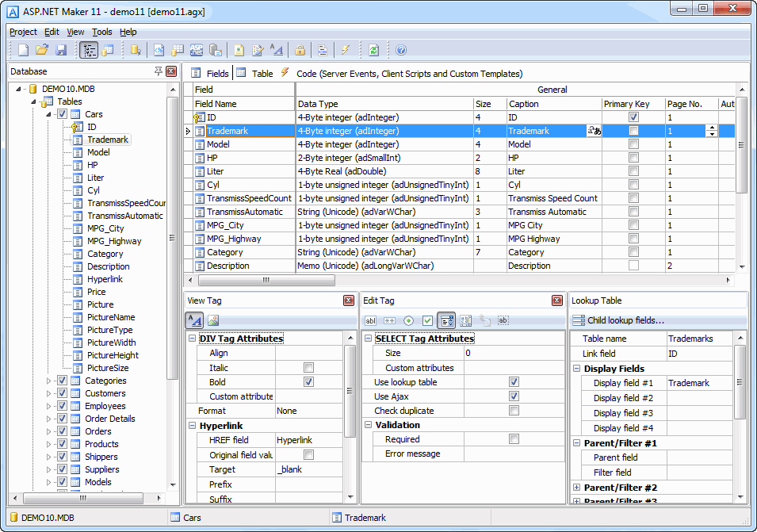Viewport: 757px width, 532px height.
Task: Switch to the Code (Server Events) tab
Action: pos(402,74)
